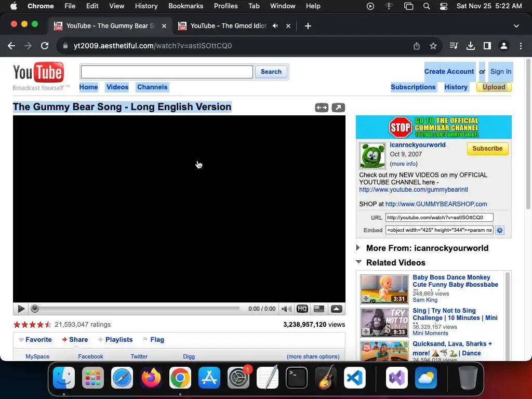Click the widen player icon above video
The height and width of the screenshot is (399, 532).
pyautogui.click(x=322, y=108)
